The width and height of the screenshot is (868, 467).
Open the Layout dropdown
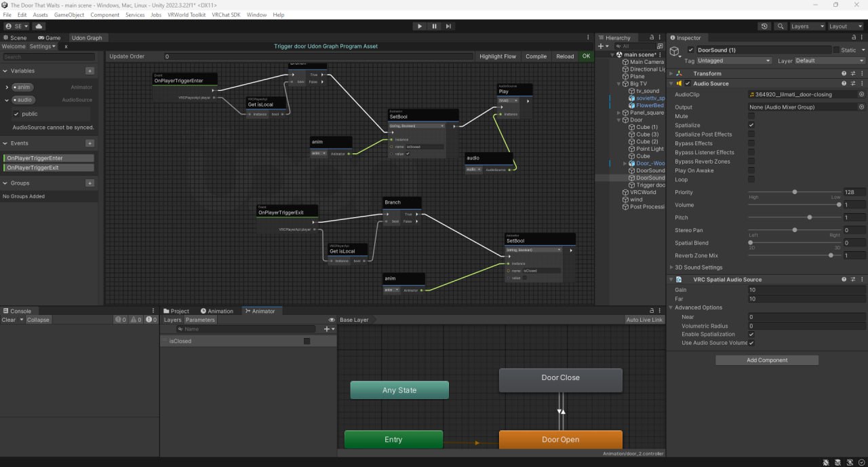(846, 26)
